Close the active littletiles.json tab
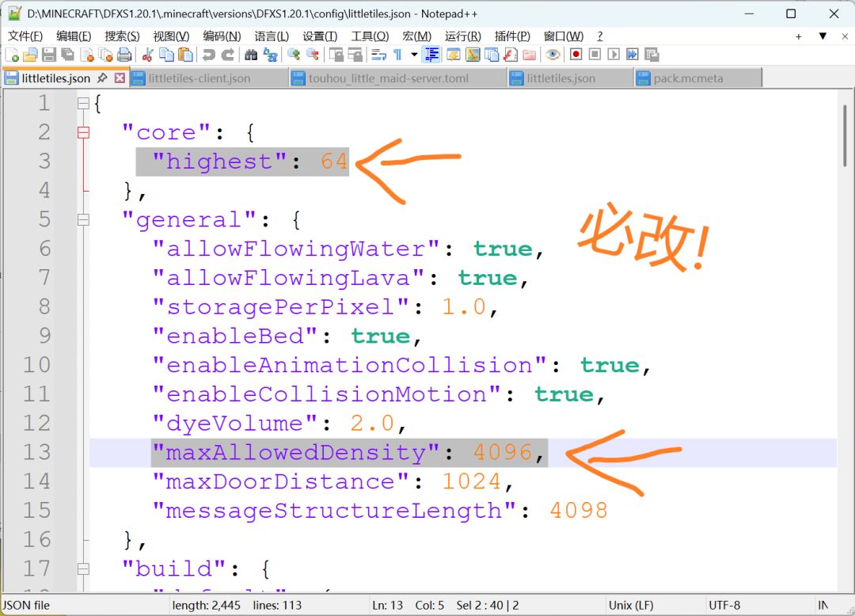Image resolution: width=855 pixels, height=616 pixels. coord(120,78)
